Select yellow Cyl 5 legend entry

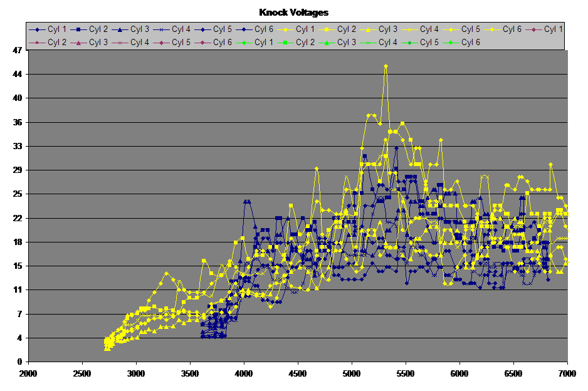click(461, 29)
